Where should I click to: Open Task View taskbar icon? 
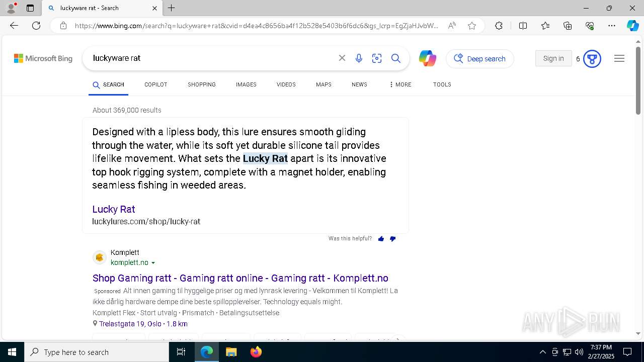point(181,352)
